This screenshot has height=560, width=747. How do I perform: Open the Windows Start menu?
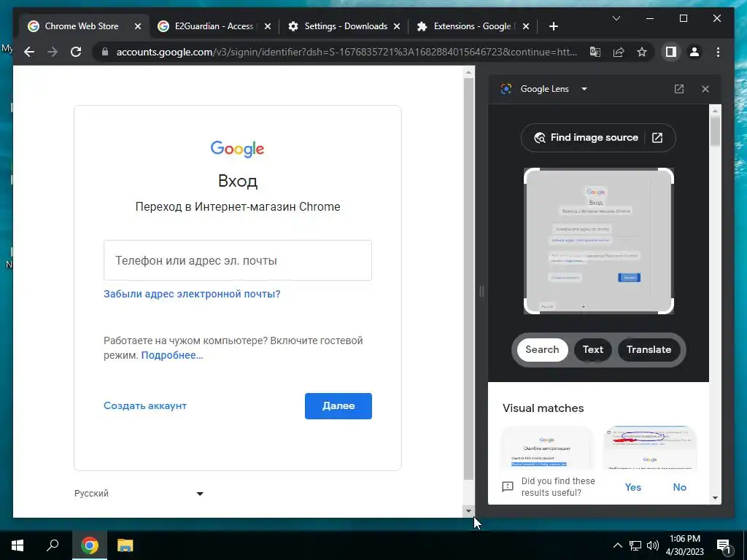18,545
